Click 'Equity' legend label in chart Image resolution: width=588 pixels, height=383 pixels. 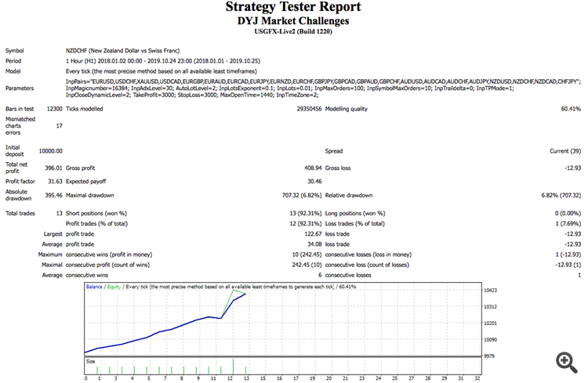point(114,287)
